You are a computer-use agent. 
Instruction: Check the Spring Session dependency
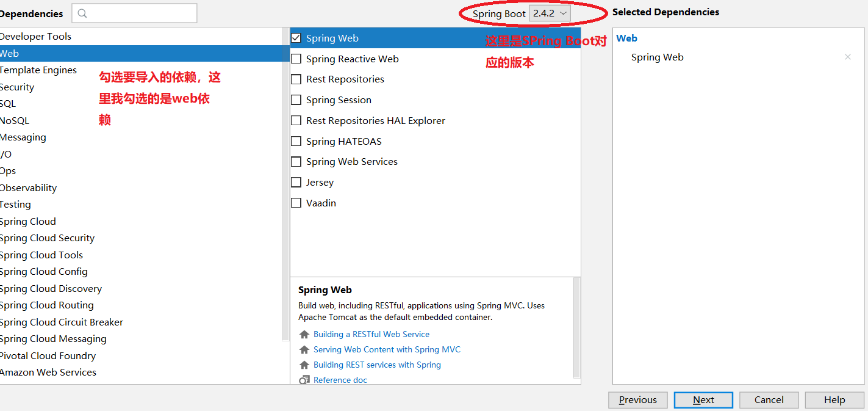pyautogui.click(x=296, y=100)
